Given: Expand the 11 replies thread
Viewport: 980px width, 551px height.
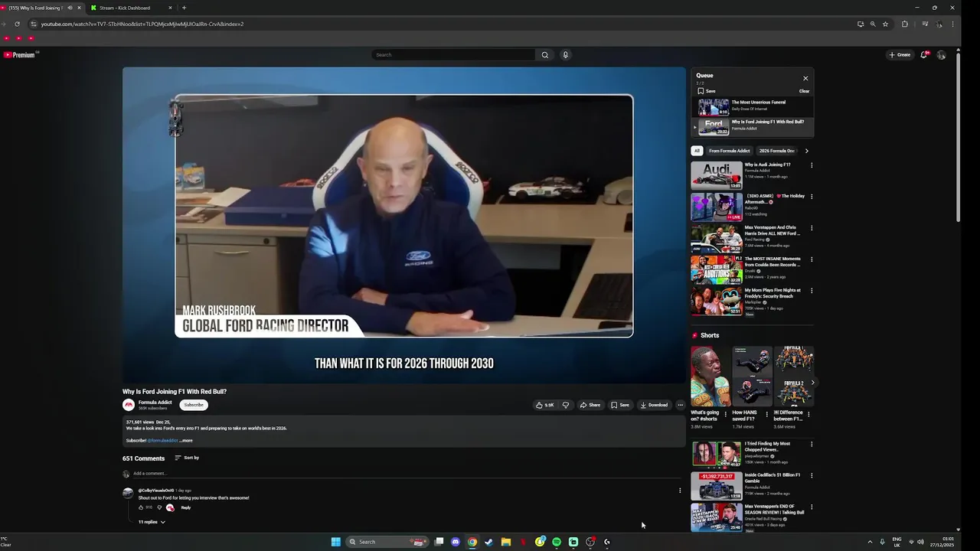Looking at the screenshot, I should (x=152, y=522).
